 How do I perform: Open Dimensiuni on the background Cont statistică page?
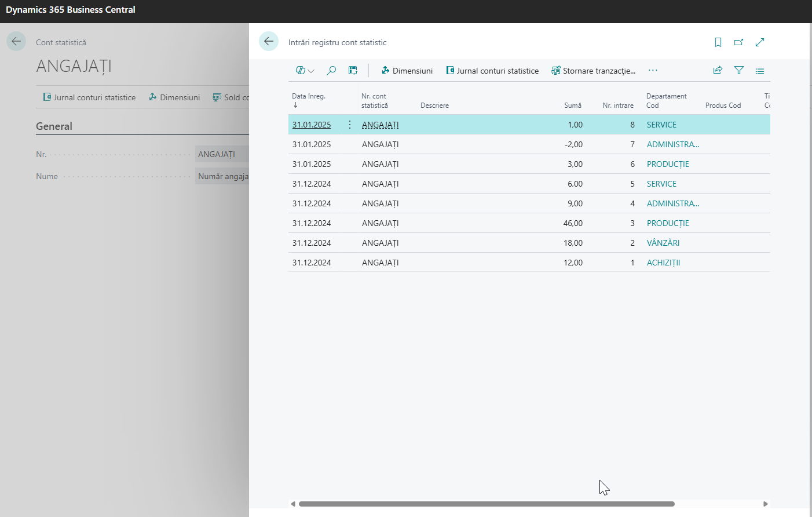click(174, 97)
